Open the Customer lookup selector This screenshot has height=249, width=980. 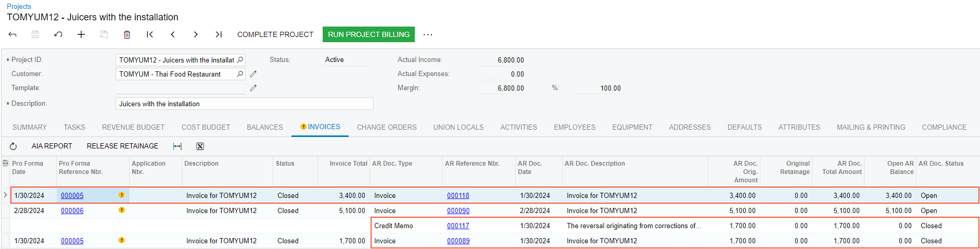click(240, 74)
